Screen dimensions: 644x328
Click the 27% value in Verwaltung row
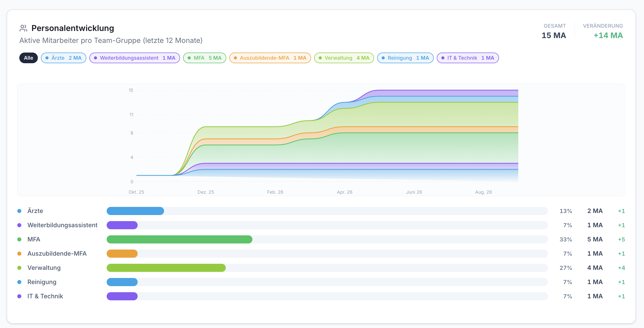(x=566, y=268)
